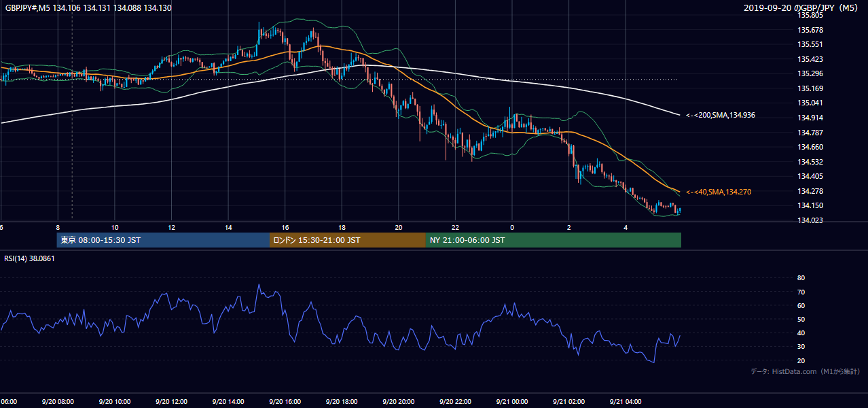This screenshot has width=868, height=408.
Task: Click price level 134.023 on the axis
Action: (810, 220)
